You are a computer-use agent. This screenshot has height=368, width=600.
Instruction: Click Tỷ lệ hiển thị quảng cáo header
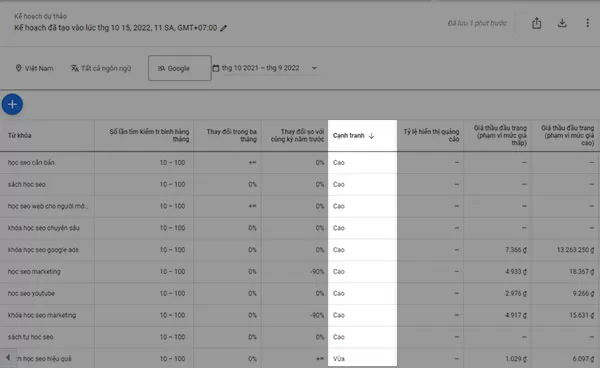tap(431, 135)
